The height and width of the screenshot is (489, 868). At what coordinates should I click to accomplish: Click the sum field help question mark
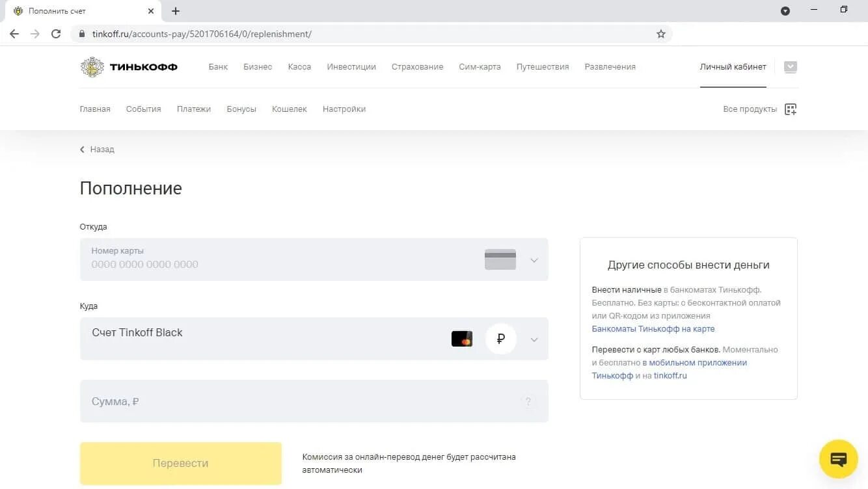click(528, 402)
